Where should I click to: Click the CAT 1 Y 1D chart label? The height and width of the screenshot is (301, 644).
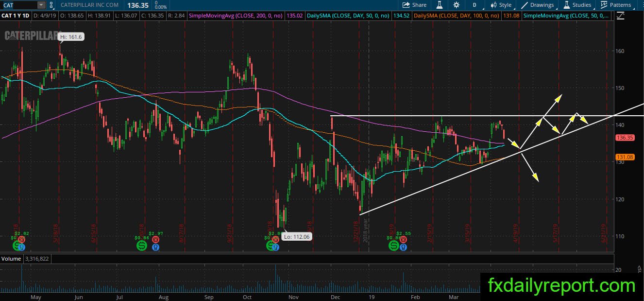(x=15, y=16)
